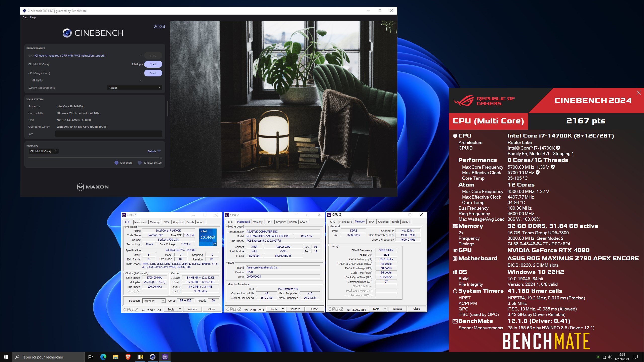Click the Your Score legend swatch
This screenshot has width=644, height=362.
(116, 163)
